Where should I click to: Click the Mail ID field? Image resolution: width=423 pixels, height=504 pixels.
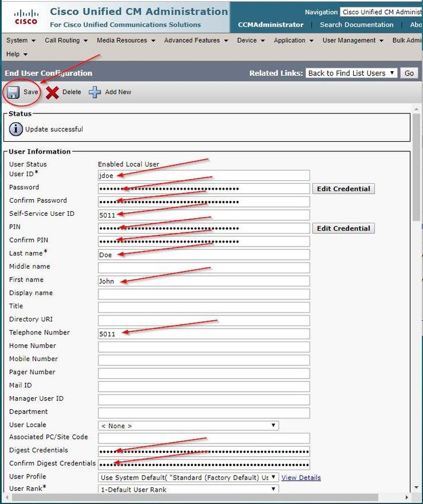pyautogui.click(x=204, y=387)
